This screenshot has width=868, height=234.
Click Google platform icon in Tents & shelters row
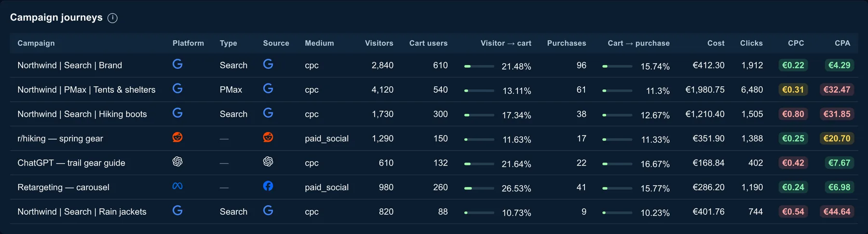point(177,88)
